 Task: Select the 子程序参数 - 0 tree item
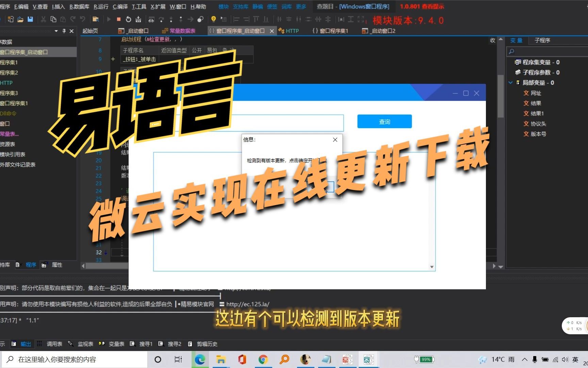[537, 73]
